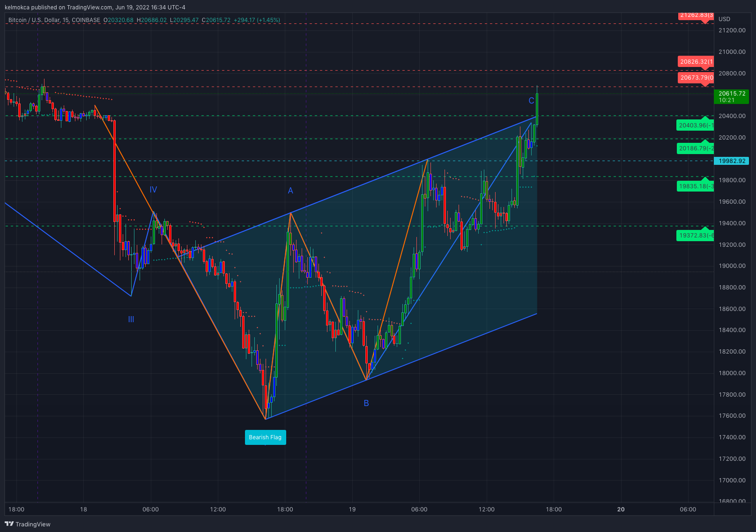Click the 18400.00 price axis label

pos(732,330)
